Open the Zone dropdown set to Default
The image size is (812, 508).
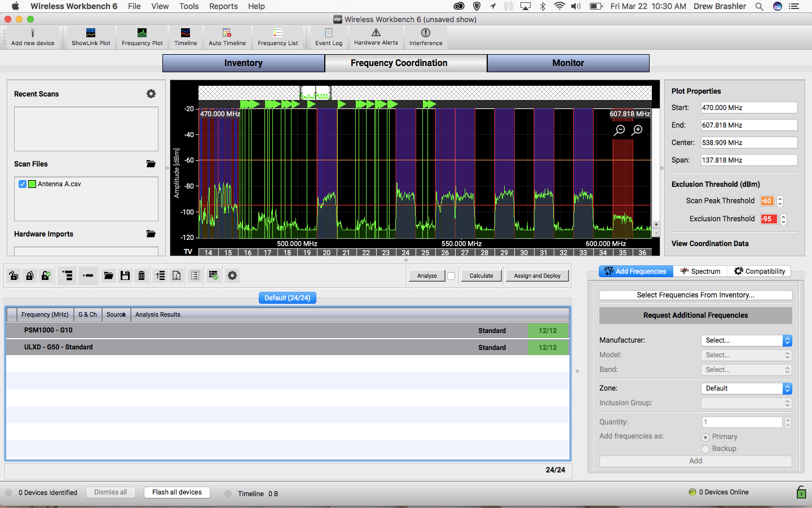(x=747, y=388)
